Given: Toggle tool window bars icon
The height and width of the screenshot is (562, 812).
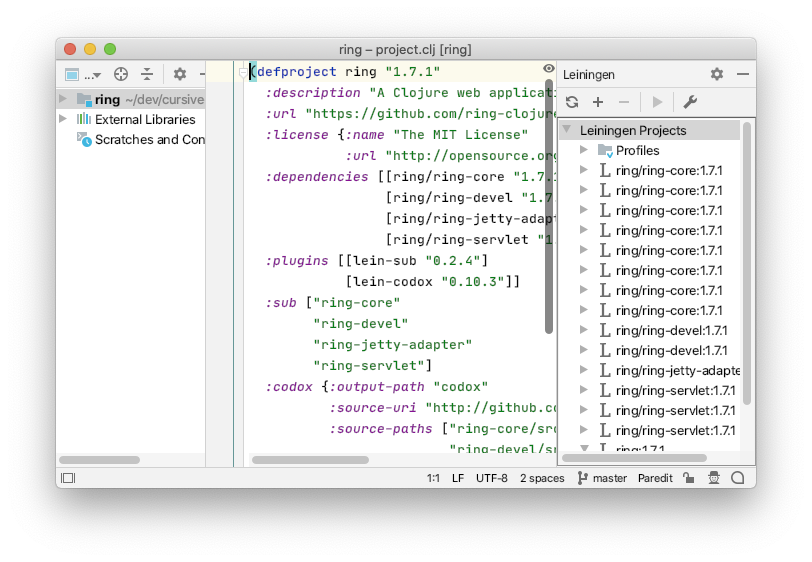Looking at the screenshot, I should (x=68, y=478).
